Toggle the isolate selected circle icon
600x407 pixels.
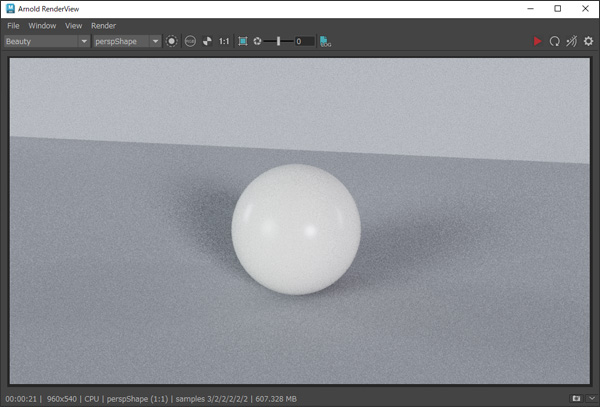coord(172,41)
